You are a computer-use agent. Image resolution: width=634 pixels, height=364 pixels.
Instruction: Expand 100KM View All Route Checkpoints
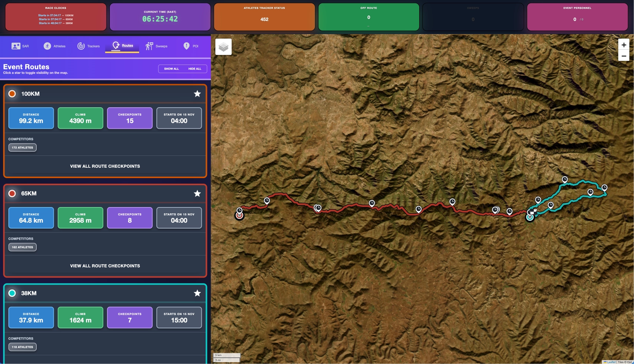105,166
